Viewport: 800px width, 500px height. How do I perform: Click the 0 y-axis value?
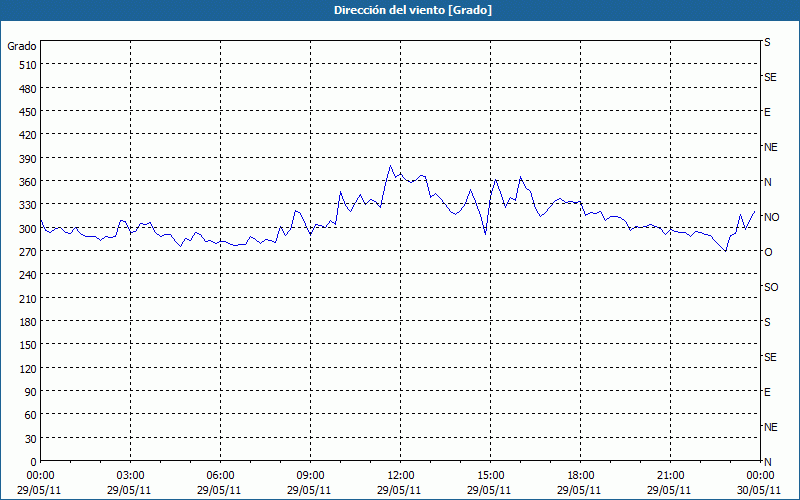click(x=34, y=462)
